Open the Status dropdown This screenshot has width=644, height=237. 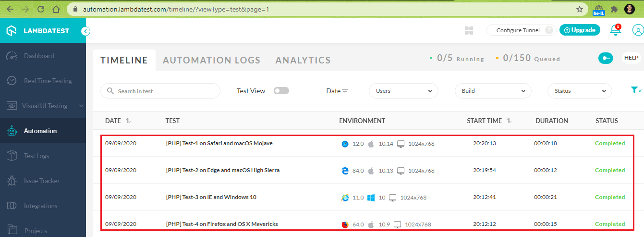[x=580, y=91]
